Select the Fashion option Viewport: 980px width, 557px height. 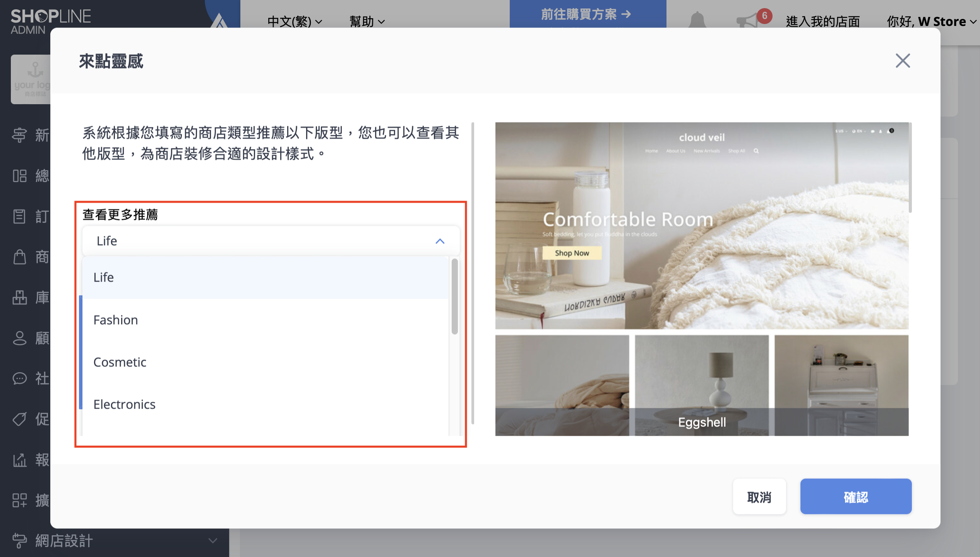tap(265, 320)
